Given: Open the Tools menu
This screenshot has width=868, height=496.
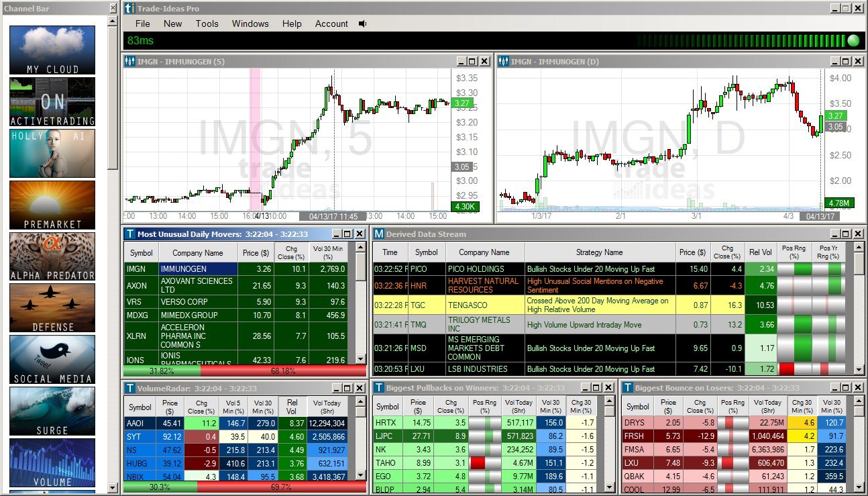Looking at the screenshot, I should (x=207, y=23).
